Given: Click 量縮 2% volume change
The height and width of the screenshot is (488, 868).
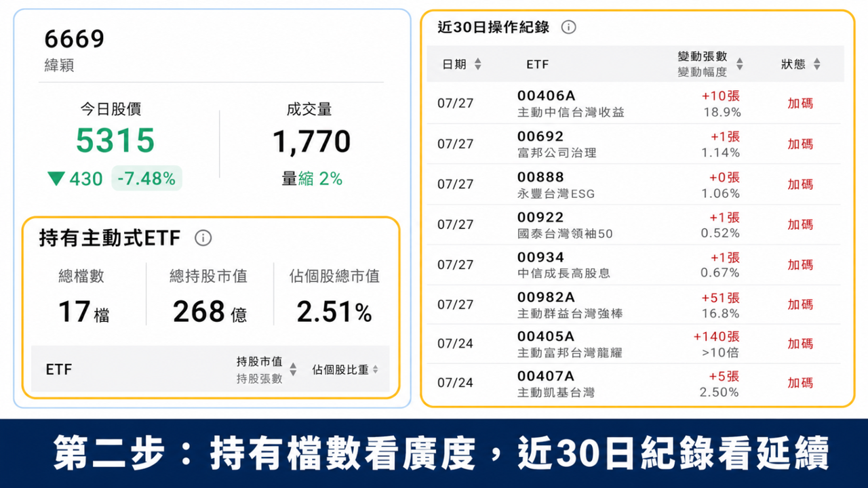Looking at the screenshot, I should [x=312, y=179].
